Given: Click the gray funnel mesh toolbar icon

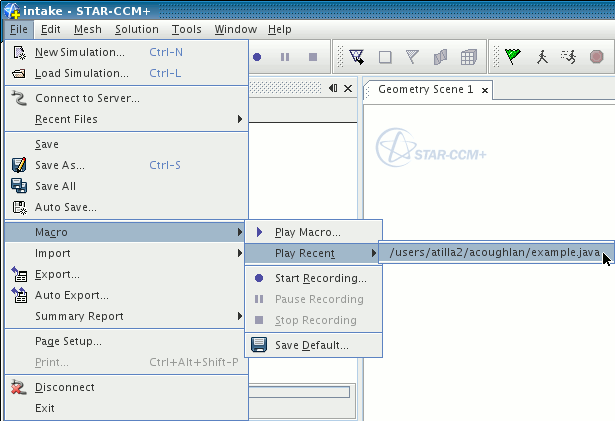Looking at the screenshot, I should click(413, 57).
